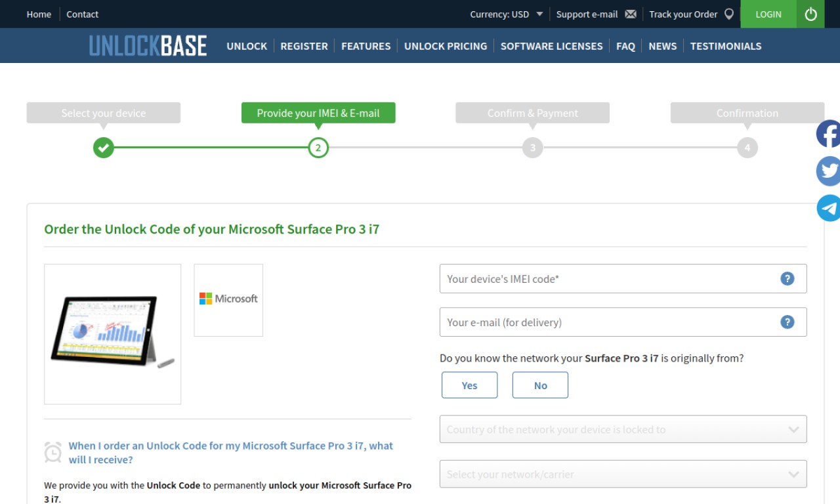Click the Order the Unlock Code heading
Viewport: 840px width, 504px height.
coord(211,229)
